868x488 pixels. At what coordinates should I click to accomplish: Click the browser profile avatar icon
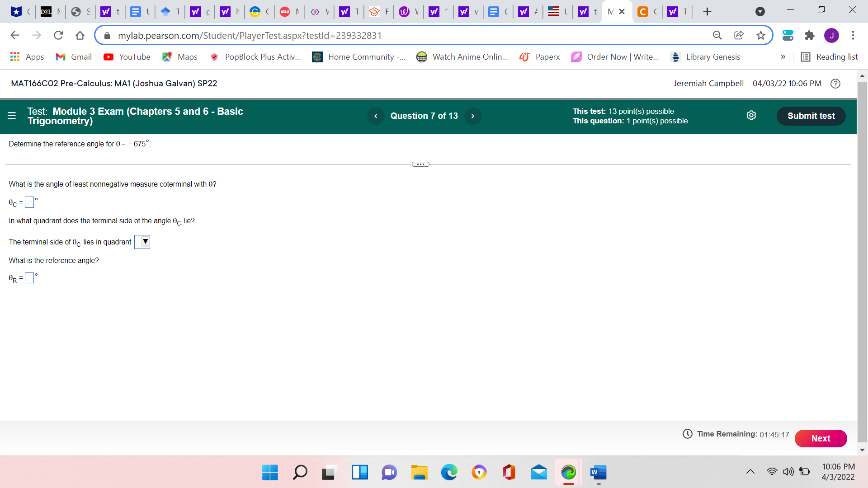[832, 35]
